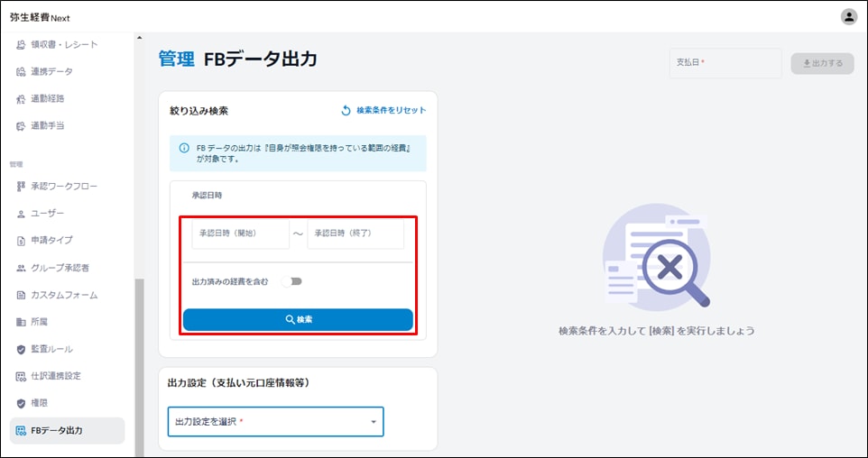Click the 所属 building icon

(21, 322)
